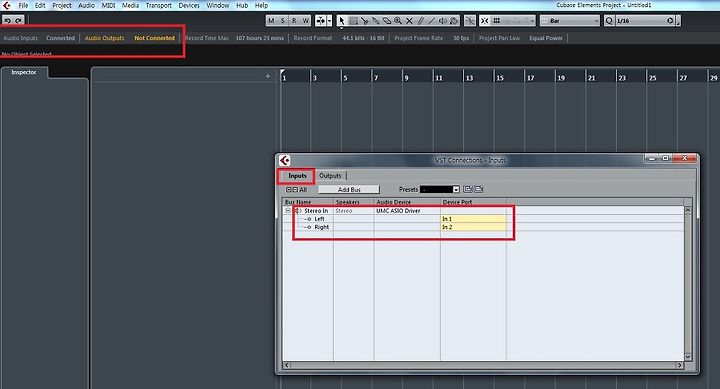
Task: Click the Record Time Max 107 hours value
Action: (259, 38)
